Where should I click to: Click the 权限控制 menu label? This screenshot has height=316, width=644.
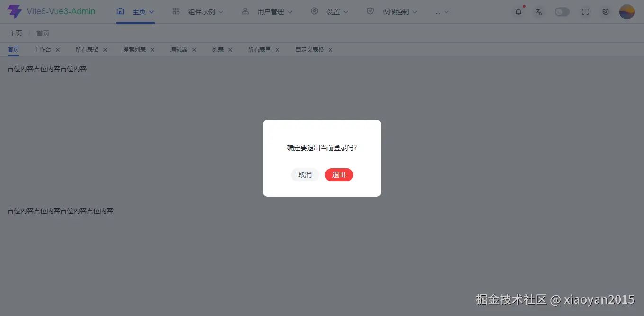click(x=396, y=12)
